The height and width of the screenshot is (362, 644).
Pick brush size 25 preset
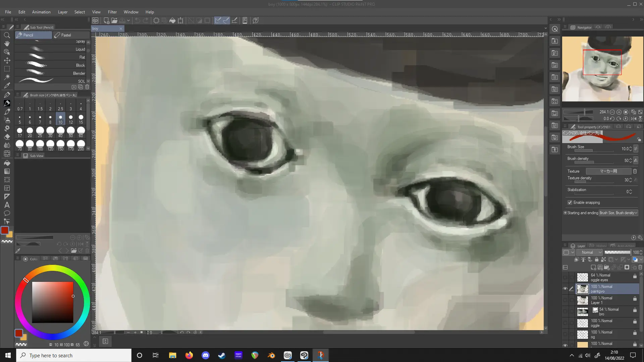click(40, 131)
